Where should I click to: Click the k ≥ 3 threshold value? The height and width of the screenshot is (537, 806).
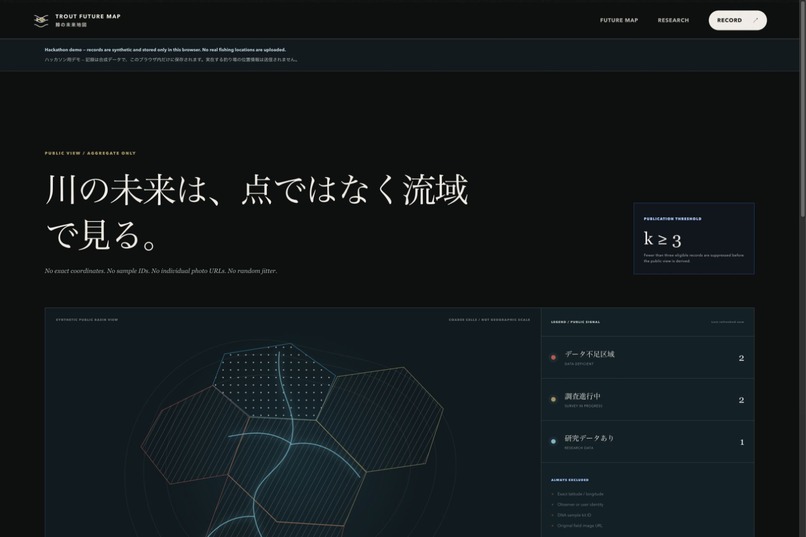coord(662,239)
